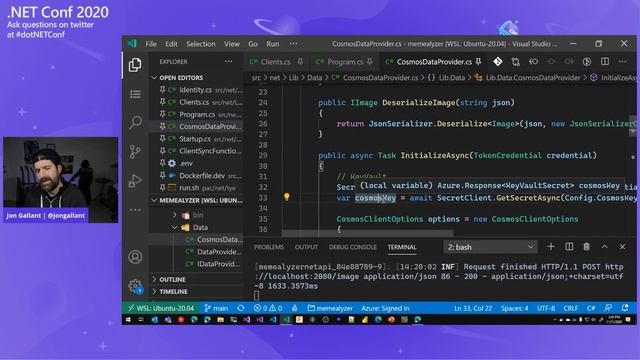Click the split editor right icon
This screenshot has height=360, width=640.
pyautogui.click(x=605, y=62)
